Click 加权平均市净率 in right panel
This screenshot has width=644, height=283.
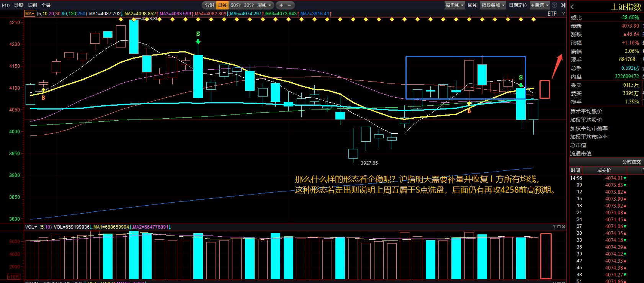pos(589,137)
